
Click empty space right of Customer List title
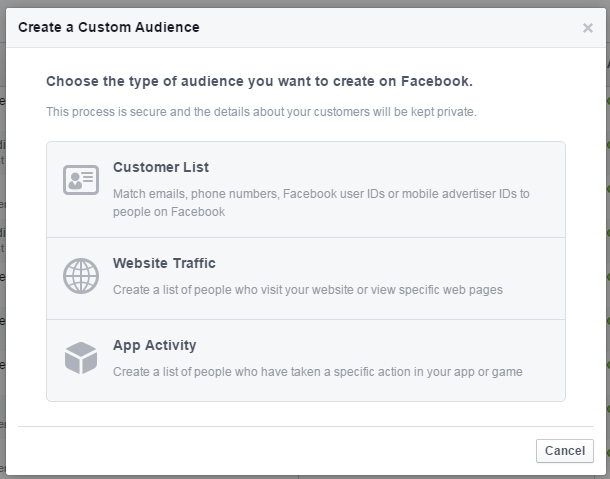click(400, 167)
